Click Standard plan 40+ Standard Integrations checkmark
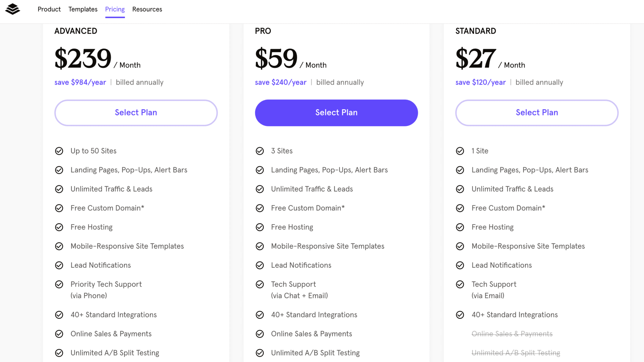This screenshot has height=362, width=644. 460,315
